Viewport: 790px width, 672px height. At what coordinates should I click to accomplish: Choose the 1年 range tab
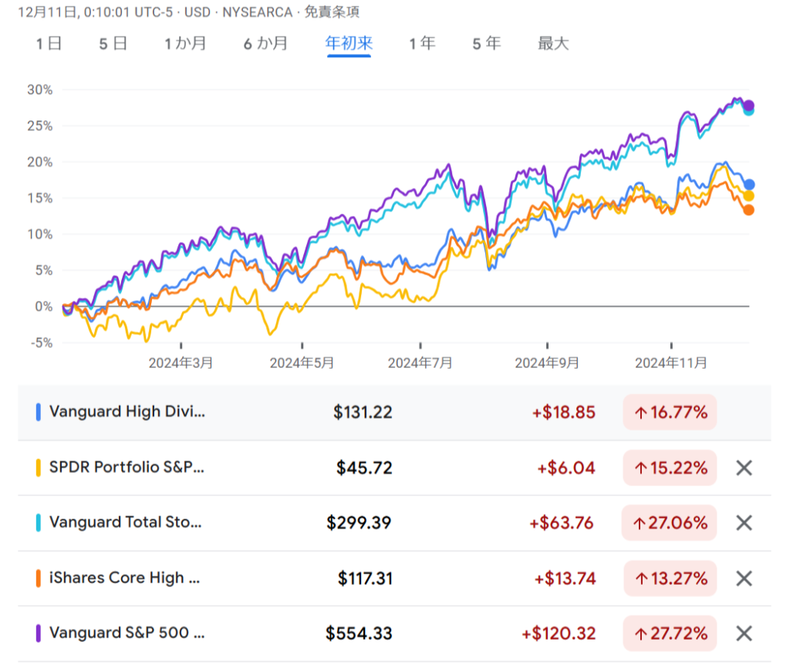[422, 43]
